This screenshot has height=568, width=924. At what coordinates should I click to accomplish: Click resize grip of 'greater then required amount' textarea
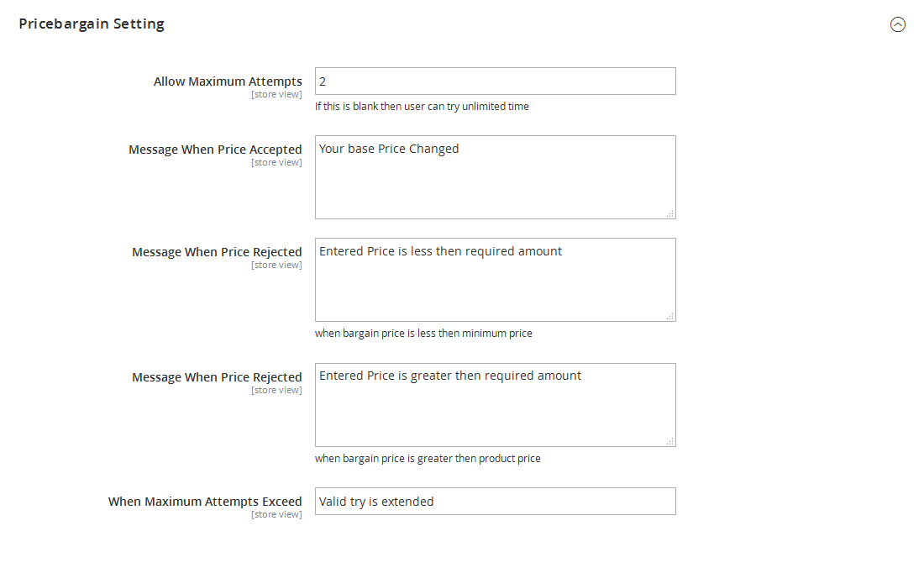click(x=670, y=442)
